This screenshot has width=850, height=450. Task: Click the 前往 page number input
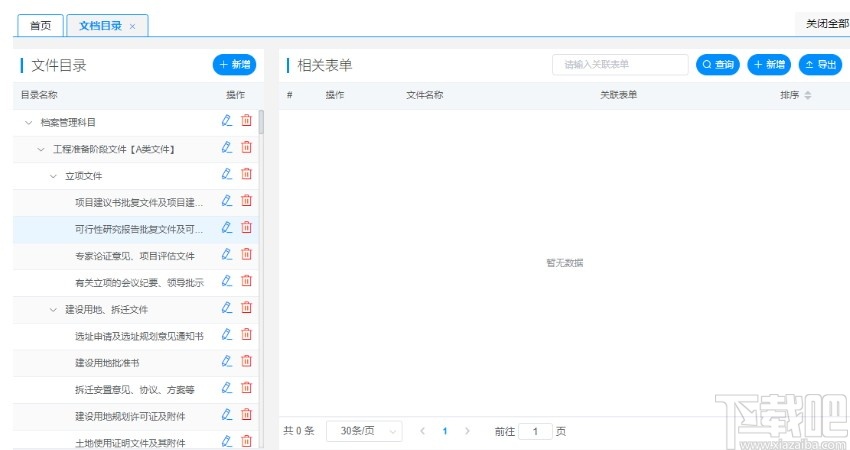point(535,432)
